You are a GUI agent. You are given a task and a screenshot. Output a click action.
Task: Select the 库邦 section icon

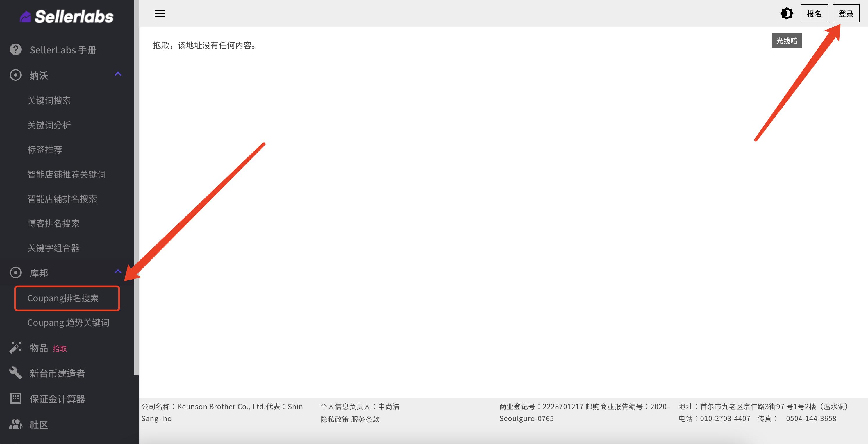[15, 272]
